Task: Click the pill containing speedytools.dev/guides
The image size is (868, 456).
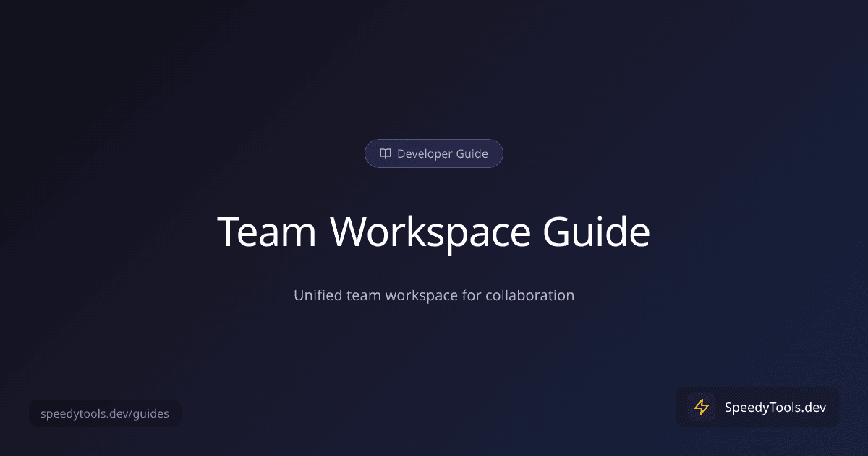Action: (105, 413)
